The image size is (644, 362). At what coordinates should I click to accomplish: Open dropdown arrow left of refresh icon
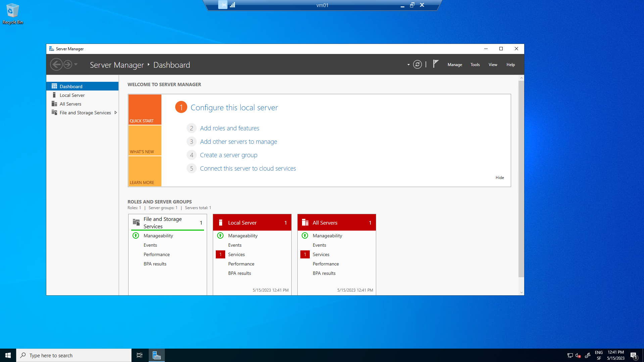click(x=408, y=65)
